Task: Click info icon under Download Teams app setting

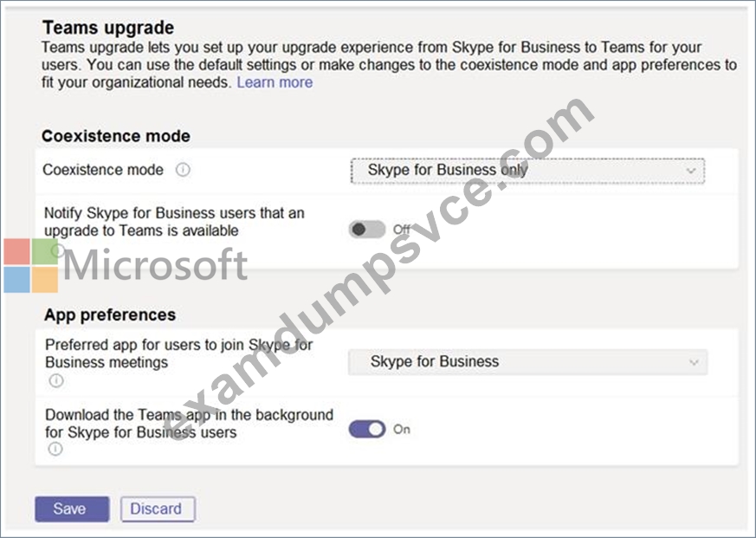Action: coord(55,450)
